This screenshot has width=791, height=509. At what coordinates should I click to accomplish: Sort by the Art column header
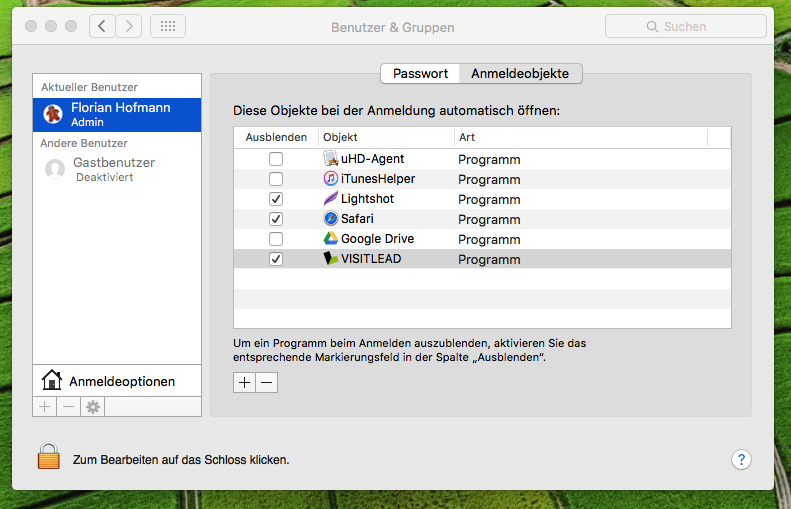[581, 137]
